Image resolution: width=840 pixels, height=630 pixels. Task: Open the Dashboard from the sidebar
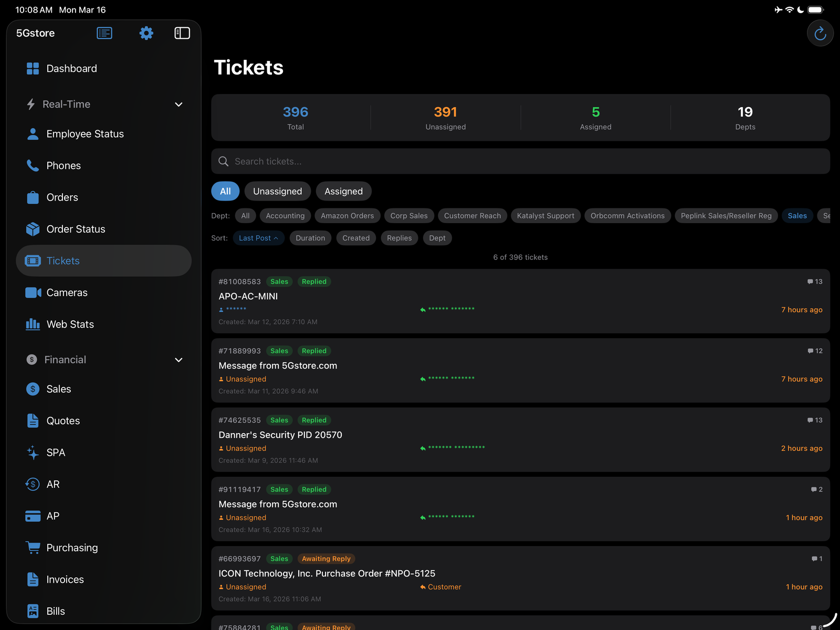coord(71,68)
